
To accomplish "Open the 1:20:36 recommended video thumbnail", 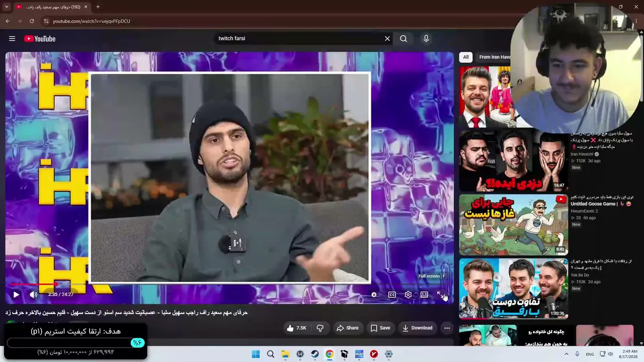I will point(514,289).
